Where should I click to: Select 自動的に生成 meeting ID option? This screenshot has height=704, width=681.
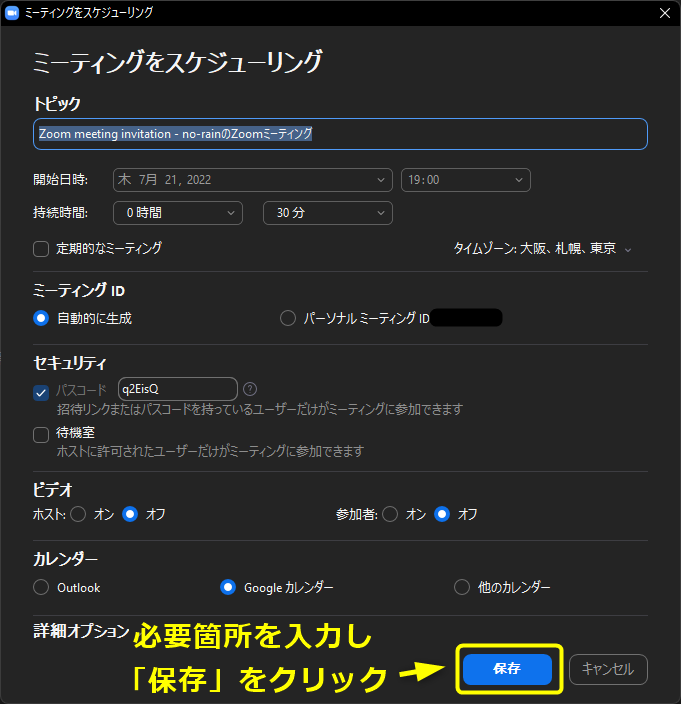41,318
